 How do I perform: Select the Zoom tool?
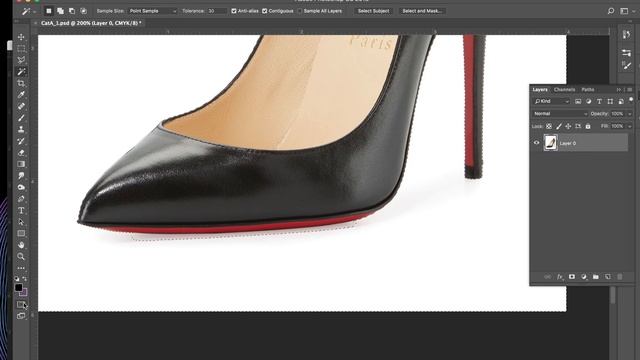tap(21, 257)
